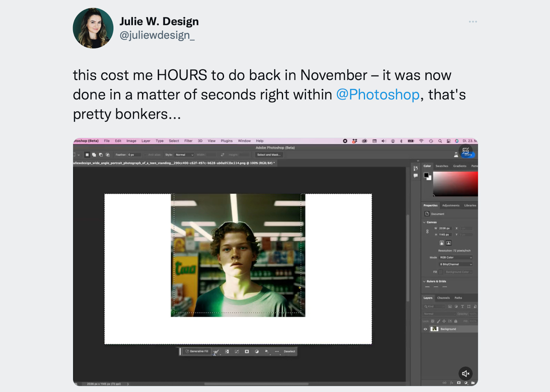Screen dimensions: 550x392
Task: Open tweet options three-dot menu
Action: coord(473,21)
